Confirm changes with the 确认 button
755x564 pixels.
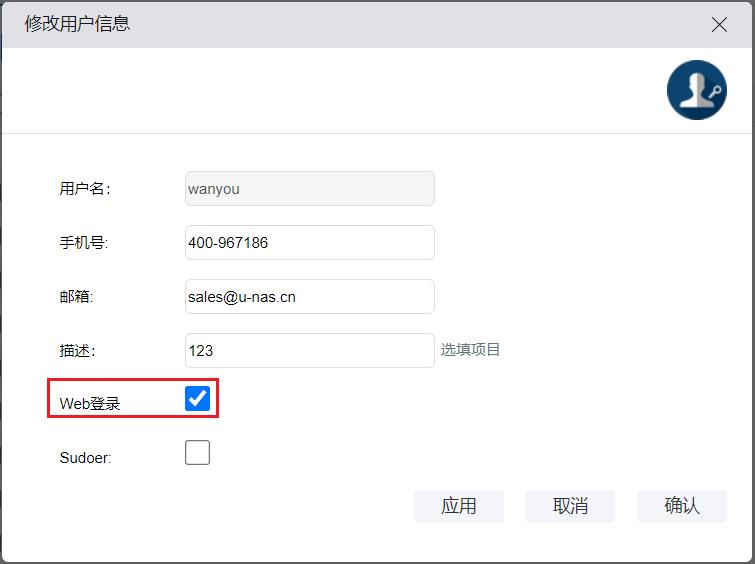681,506
